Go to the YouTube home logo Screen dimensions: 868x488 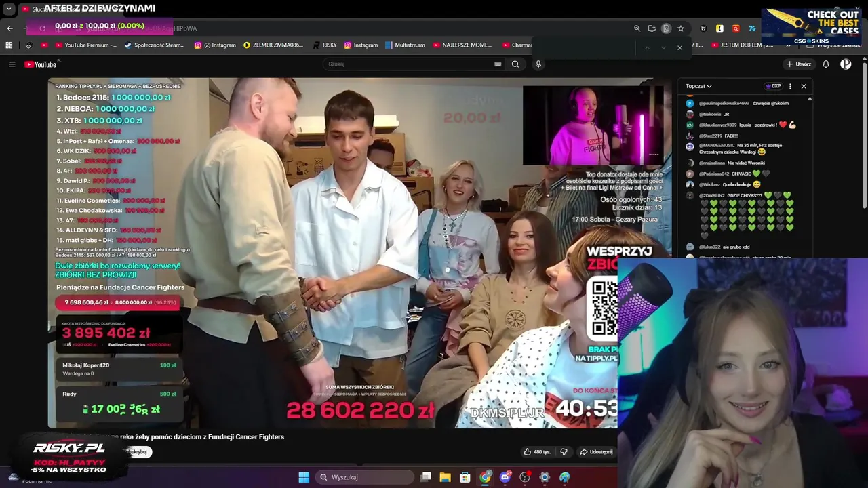41,64
